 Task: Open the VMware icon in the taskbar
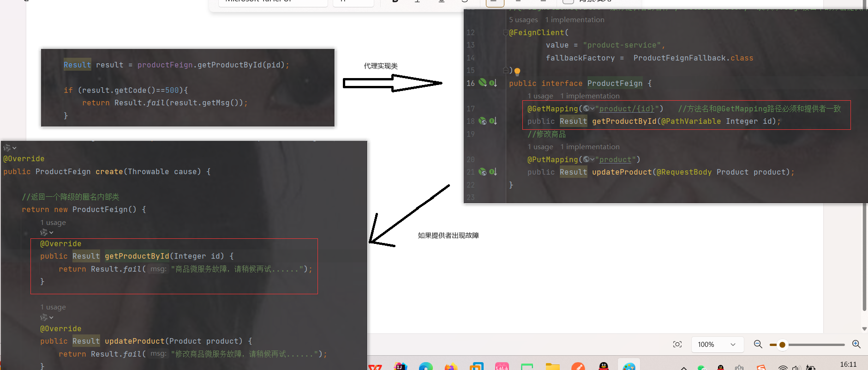point(476,367)
